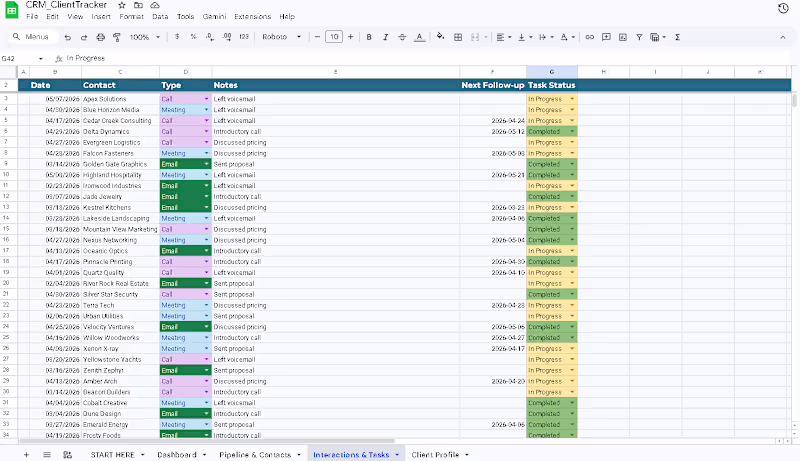Insert a link with the link icon

[x=590, y=37]
